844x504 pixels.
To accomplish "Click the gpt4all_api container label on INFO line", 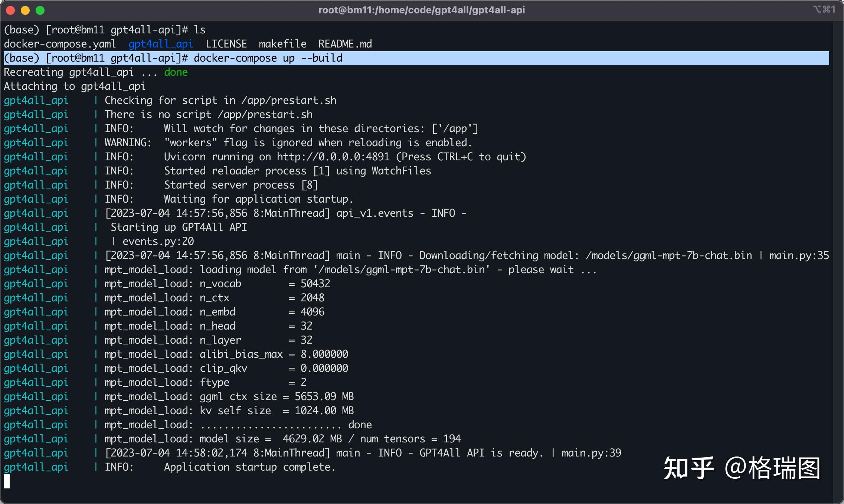I will tap(36, 128).
